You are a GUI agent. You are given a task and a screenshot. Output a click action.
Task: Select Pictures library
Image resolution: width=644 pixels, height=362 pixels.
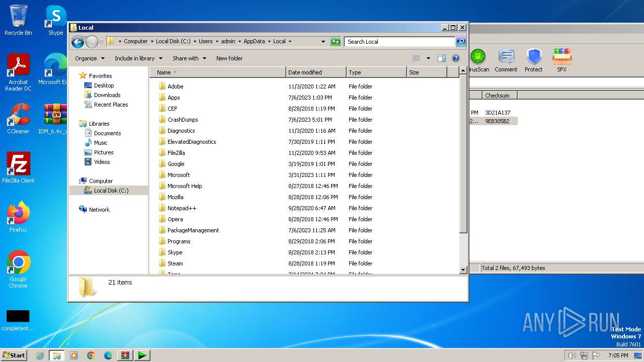tap(103, 152)
